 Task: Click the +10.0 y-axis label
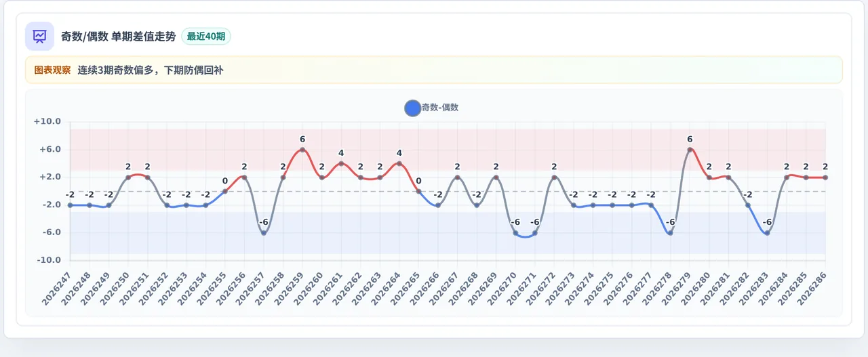pos(47,122)
